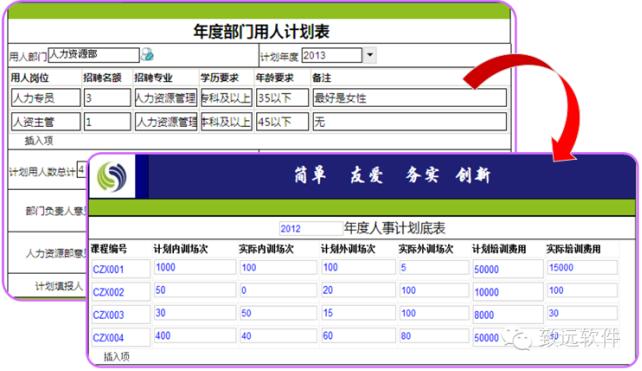
Task: Click the 实际内训场次 field of CZX001
Action: coord(278,267)
